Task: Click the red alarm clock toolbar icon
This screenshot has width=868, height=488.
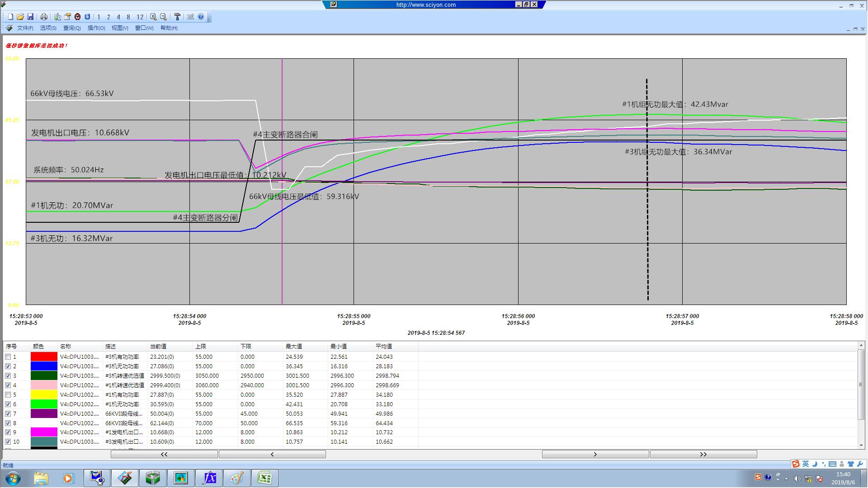Action: [77, 17]
